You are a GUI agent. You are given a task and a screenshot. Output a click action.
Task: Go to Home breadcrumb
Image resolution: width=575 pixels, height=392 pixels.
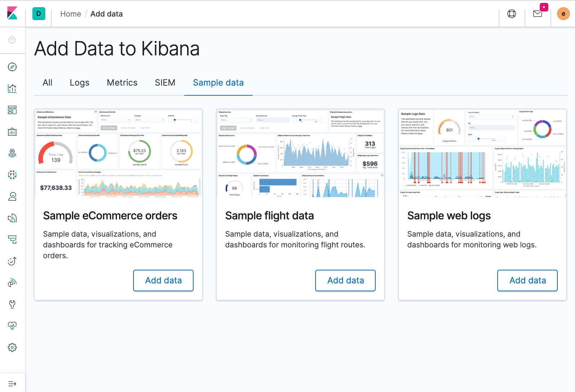[71, 14]
